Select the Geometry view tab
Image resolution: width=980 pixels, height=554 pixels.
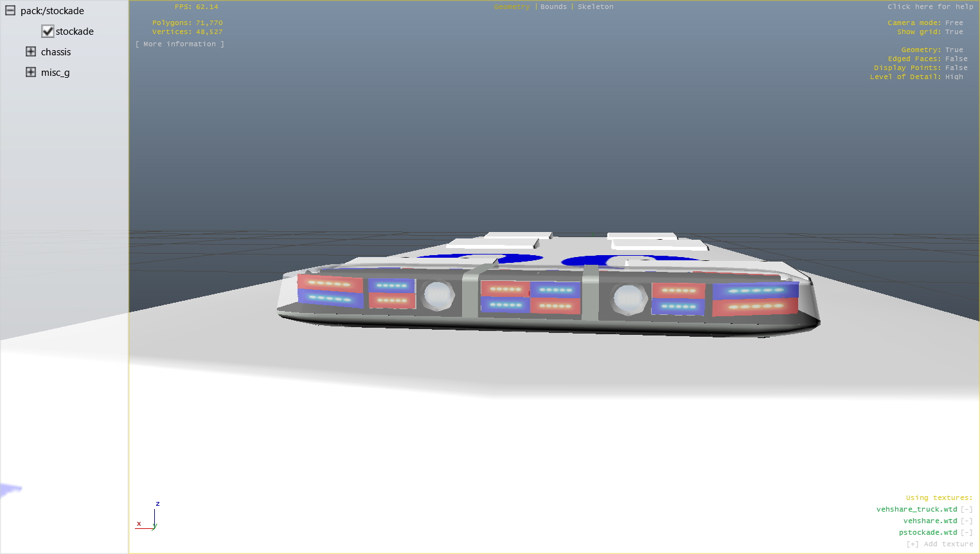512,7
